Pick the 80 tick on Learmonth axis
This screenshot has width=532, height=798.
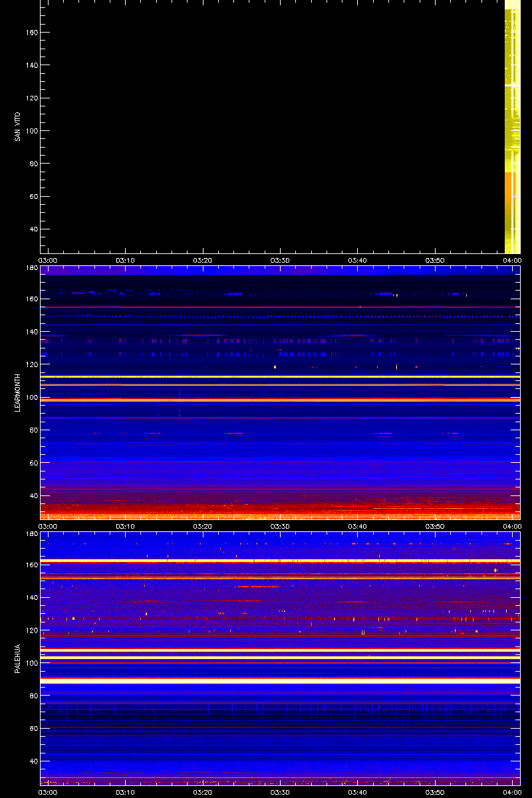click(35, 430)
